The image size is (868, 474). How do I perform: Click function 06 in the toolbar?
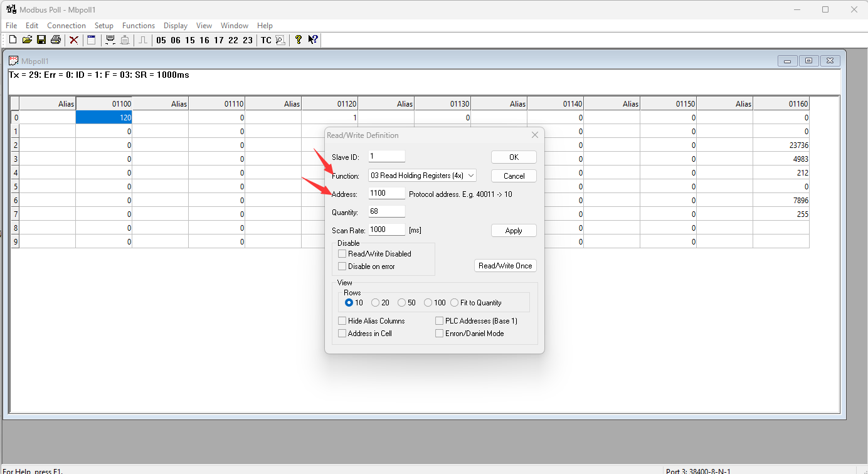pyautogui.click(x=175, y=40)
